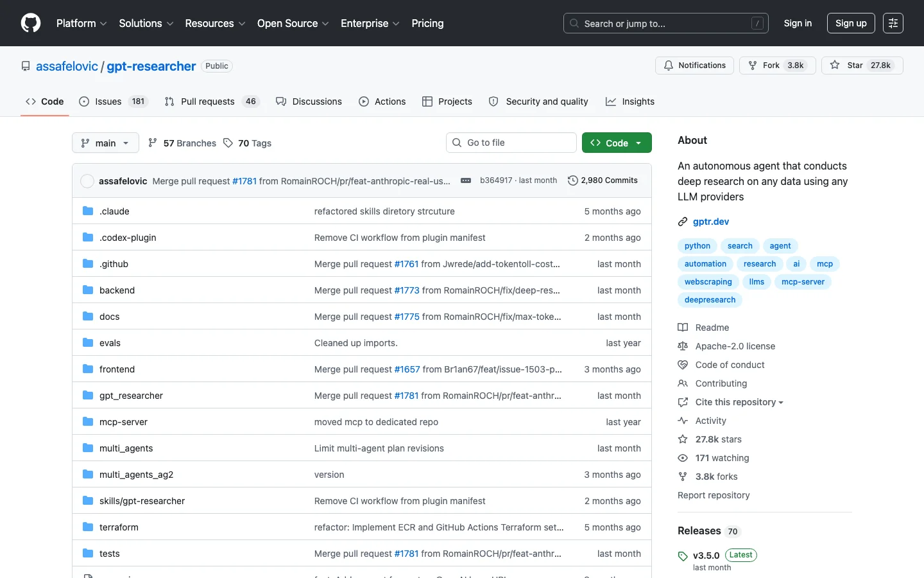Click the branch icon beside 57 Branches
The width and height of the screenshot is (924, 578).
(153, 143)
